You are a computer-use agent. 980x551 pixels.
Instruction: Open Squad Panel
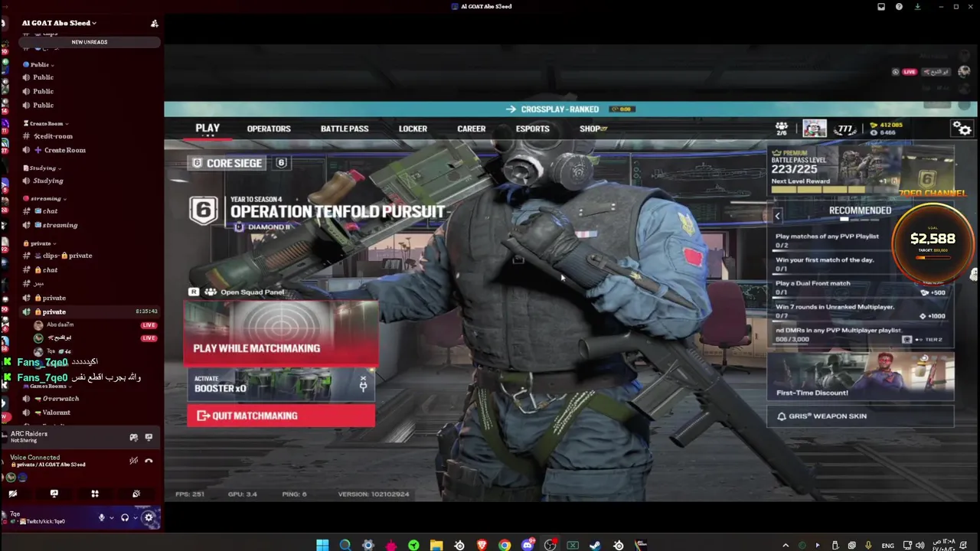coord(237,292)
